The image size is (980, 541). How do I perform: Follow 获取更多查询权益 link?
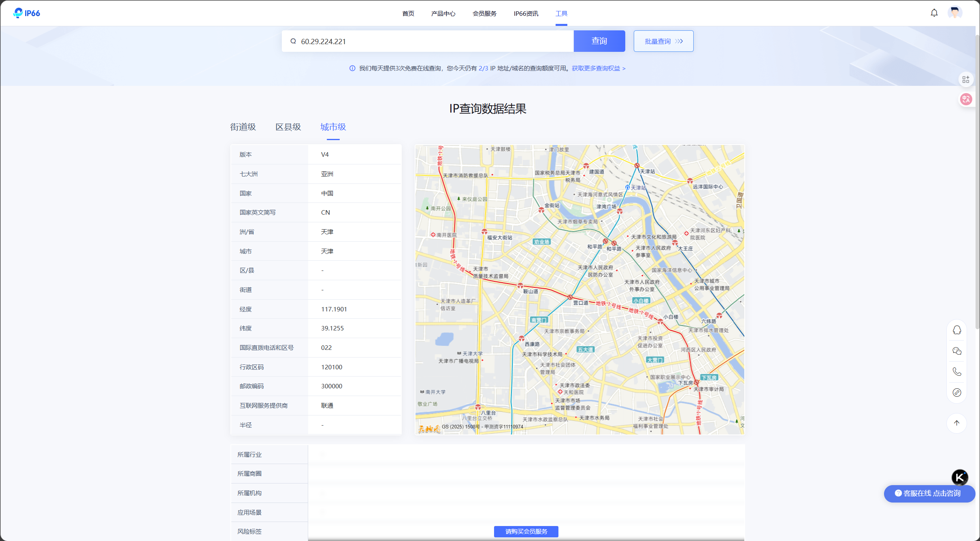pos(598,68)
